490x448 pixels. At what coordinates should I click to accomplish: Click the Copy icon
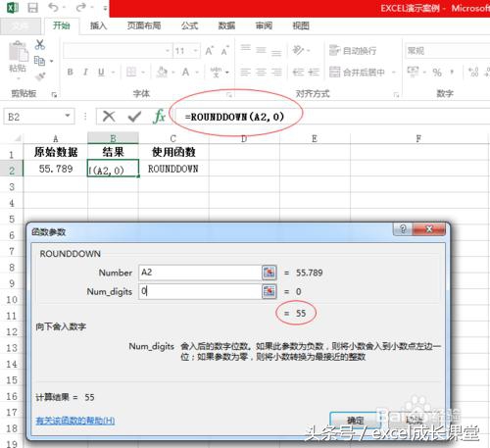(x=39, y=61)
